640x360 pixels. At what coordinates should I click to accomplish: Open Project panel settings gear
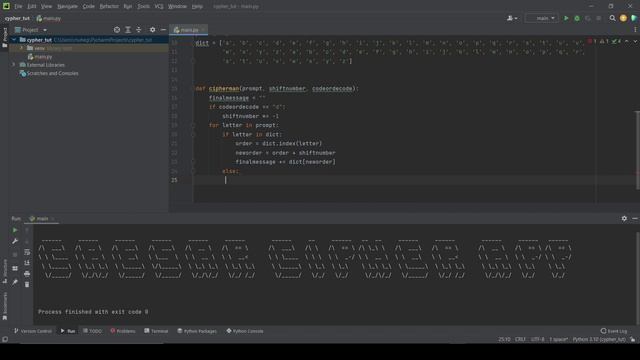[x=152, y=30]
